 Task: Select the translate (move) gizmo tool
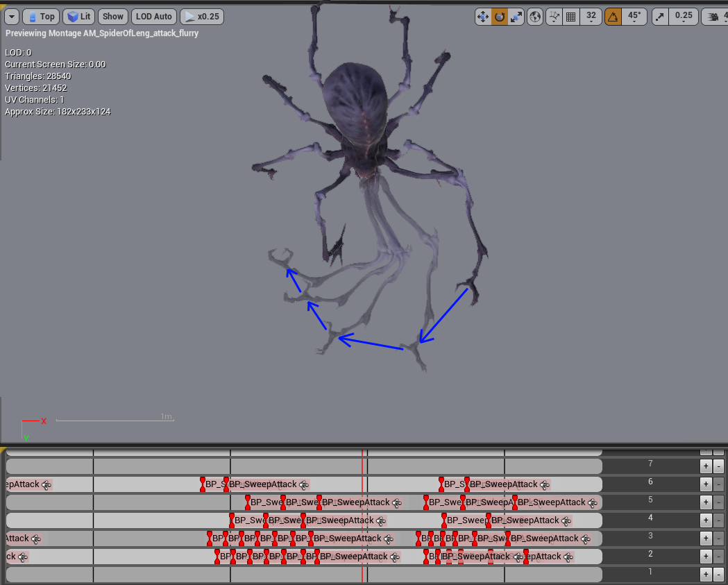pyautogui.click(x=483, y=17)
